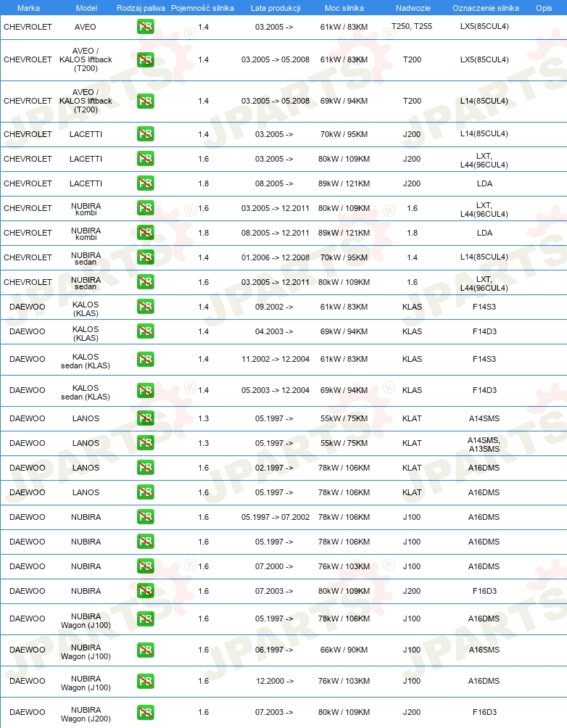Click fuel icon in KALOS sedan 05.2003 row
567x728 pixels.
(145, 390)
